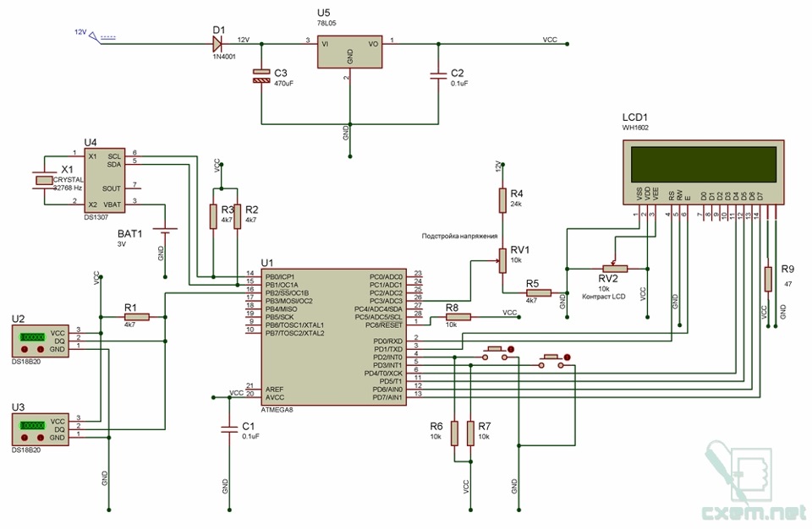Click the U5 voltage regulator body

pyautogui.click(x=349, y=52)
